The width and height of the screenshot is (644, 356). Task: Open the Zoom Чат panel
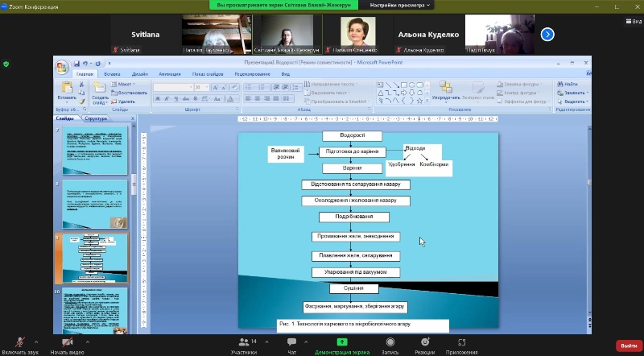pyautogui.click(x=292, y=346)
